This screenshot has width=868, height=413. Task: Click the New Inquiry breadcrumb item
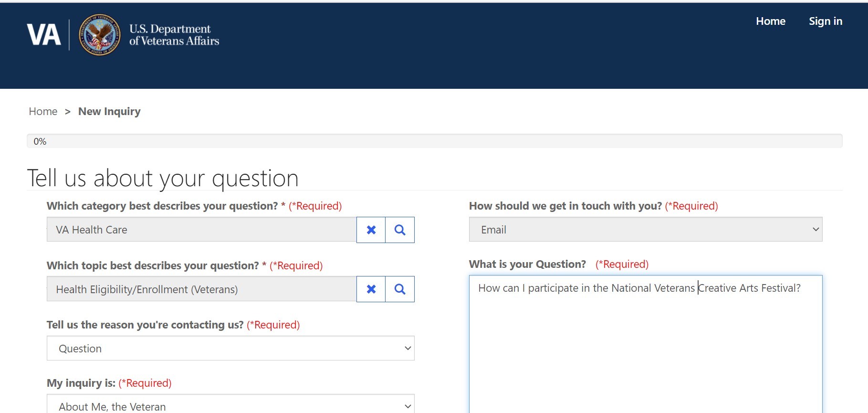(109, 111)
